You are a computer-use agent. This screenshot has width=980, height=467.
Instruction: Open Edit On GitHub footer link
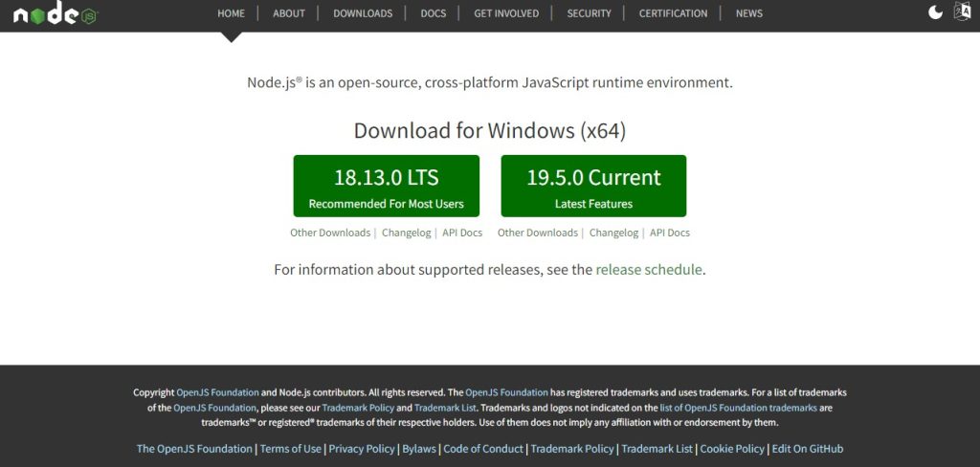[808, 449]
